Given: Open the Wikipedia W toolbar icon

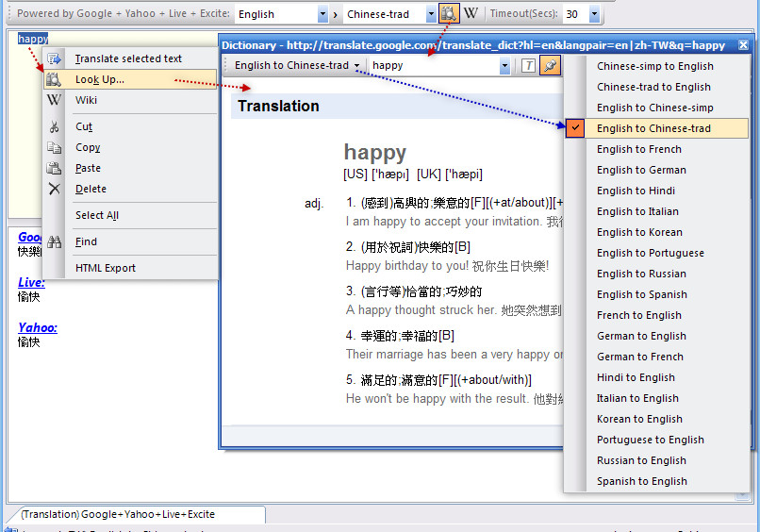Looking at the screenshot, I should pos(471,13).
